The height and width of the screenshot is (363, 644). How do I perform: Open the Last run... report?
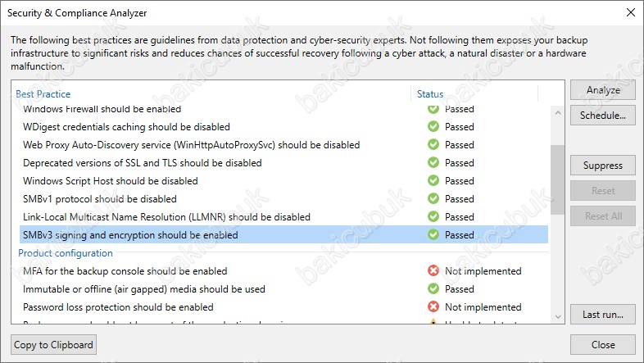[602, 315]
